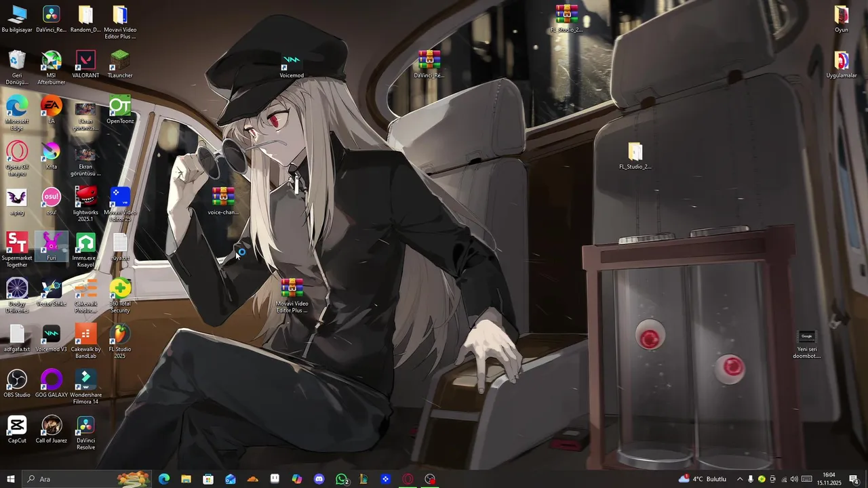Expand the hidden system tray icons arrow
The width and height of the screenshot is (868, 488).
coord(740,479)
